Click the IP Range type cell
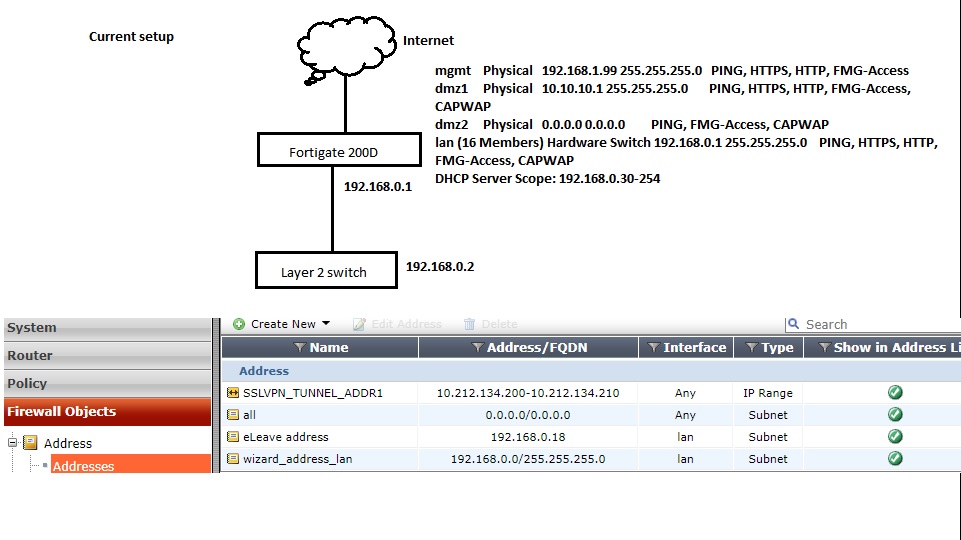 pos(768,393)
